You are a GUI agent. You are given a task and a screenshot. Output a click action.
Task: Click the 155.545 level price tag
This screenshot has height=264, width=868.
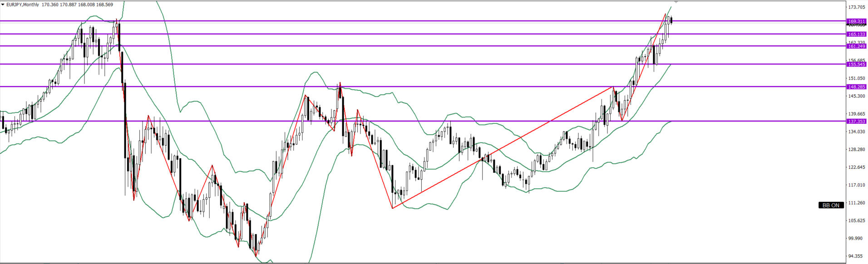856,64
